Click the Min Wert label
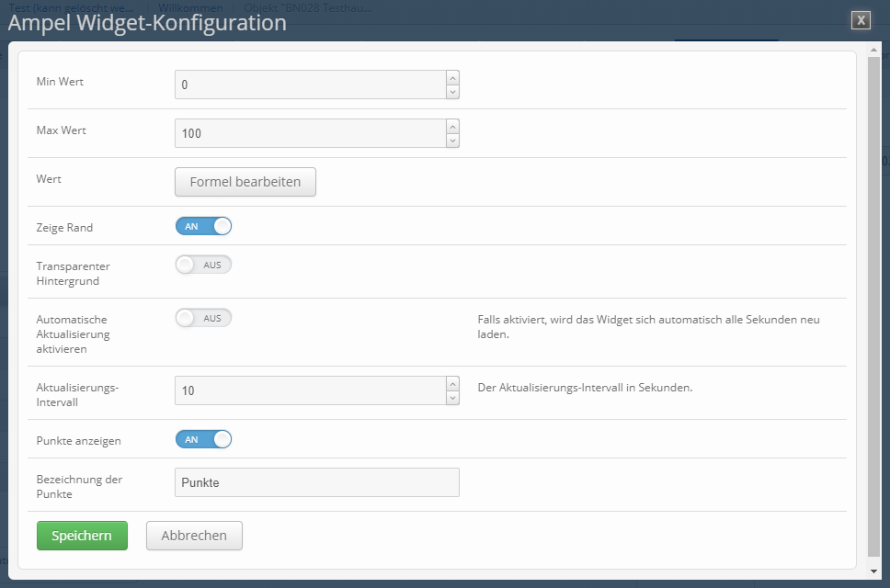 coord(60,82)
